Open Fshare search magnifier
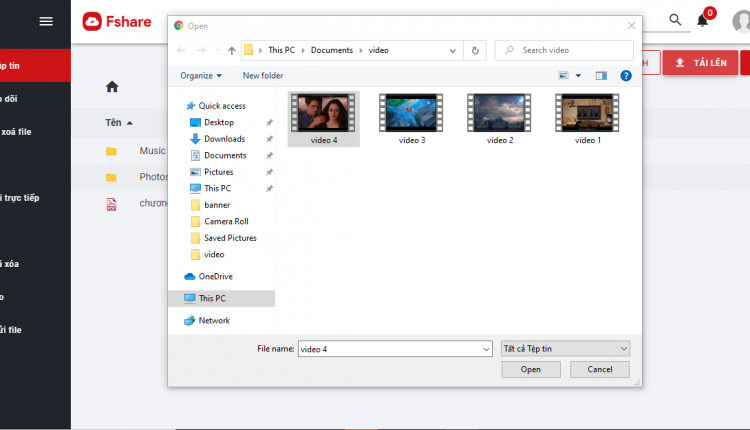 tap(675, 20)
